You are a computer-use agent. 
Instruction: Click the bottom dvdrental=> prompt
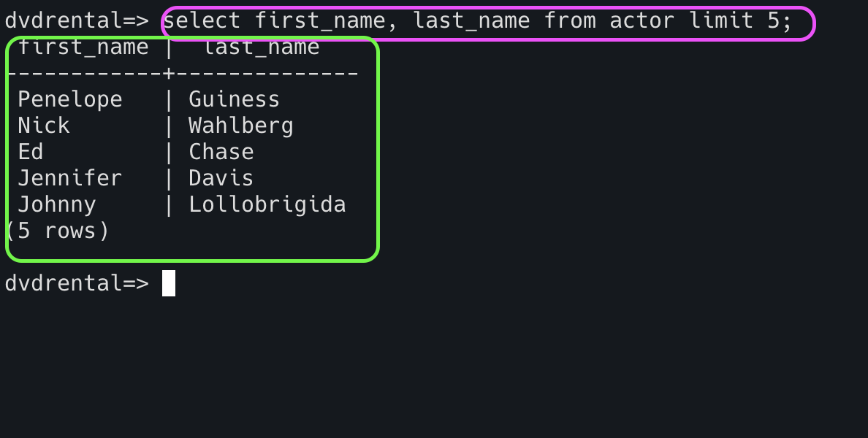77,283
